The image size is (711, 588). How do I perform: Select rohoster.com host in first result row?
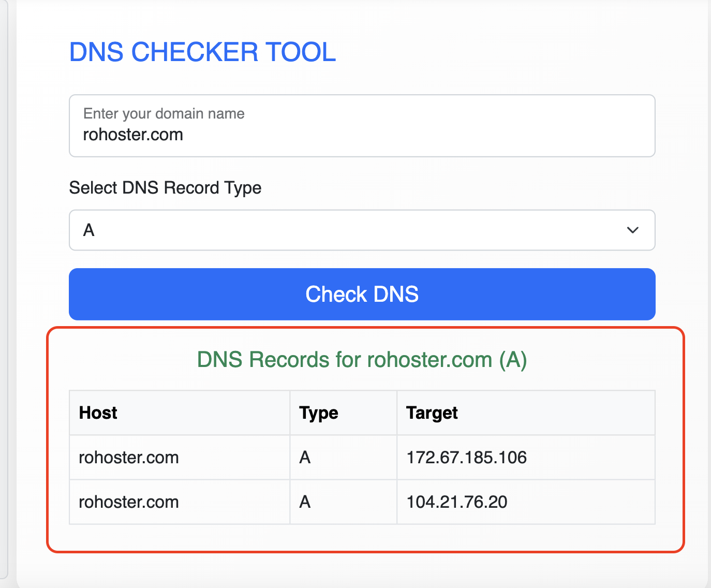click(129, 458)
